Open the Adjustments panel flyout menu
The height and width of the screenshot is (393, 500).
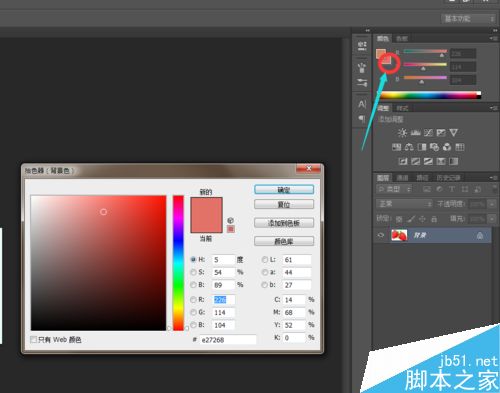494,108
